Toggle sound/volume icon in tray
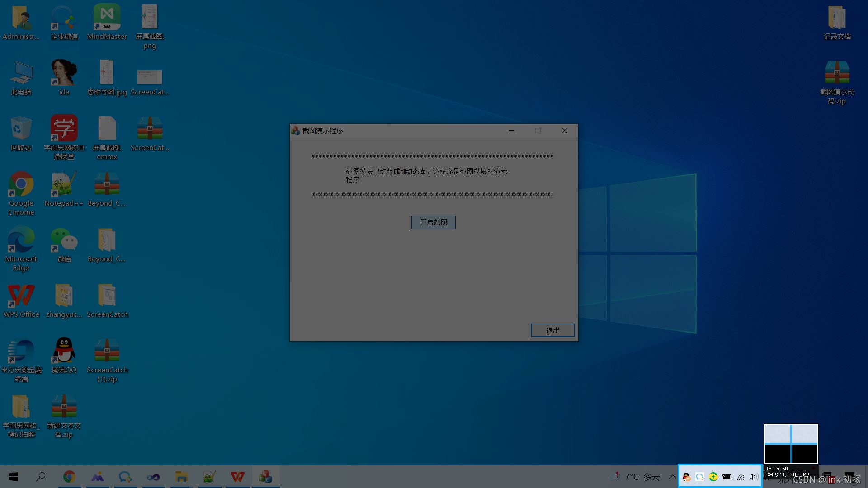Viewport: 868px width, 488px height. point(754,477)
